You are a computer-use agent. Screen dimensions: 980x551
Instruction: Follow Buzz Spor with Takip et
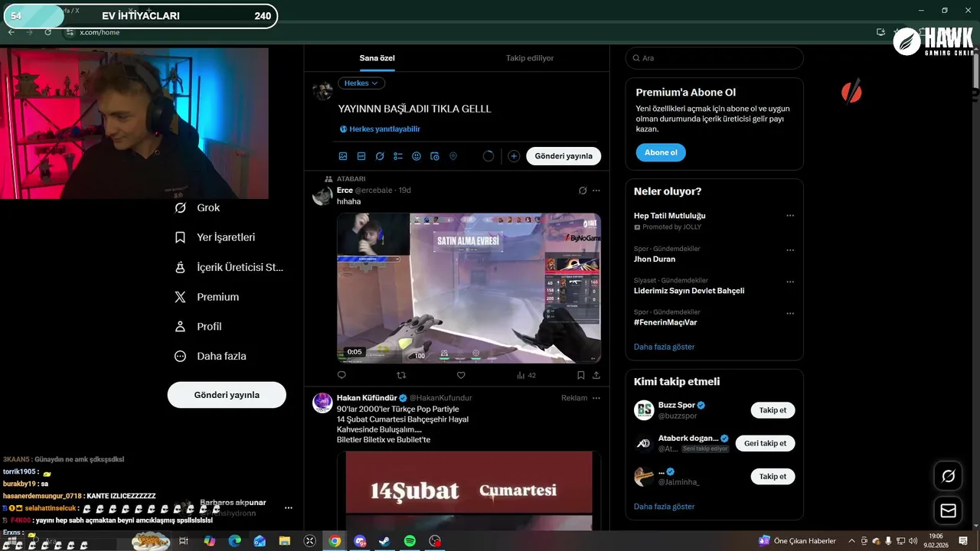coord(773,410)
